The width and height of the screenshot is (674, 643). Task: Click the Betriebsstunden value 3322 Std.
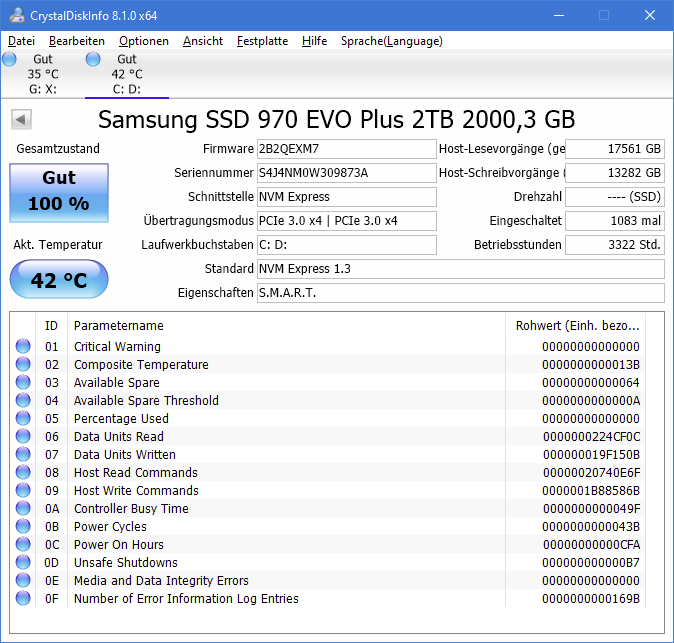click(615, 245)
